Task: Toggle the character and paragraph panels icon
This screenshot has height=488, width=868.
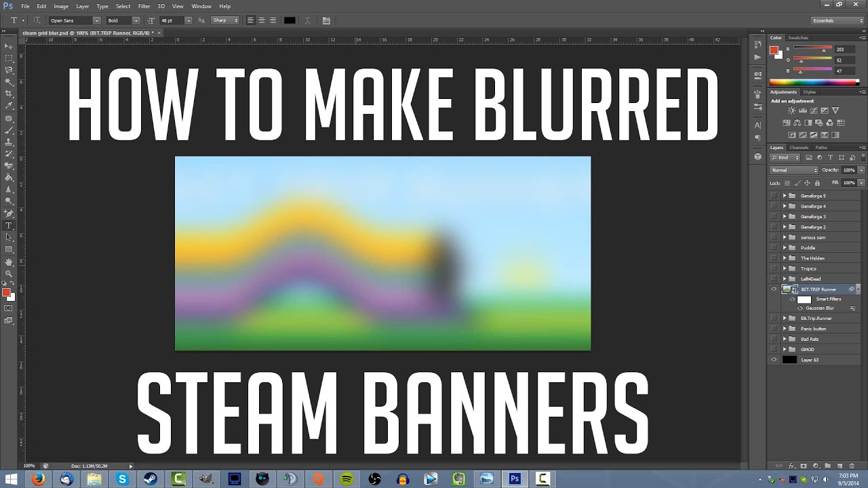Action: pyautogui.click(x=326, y=20)
